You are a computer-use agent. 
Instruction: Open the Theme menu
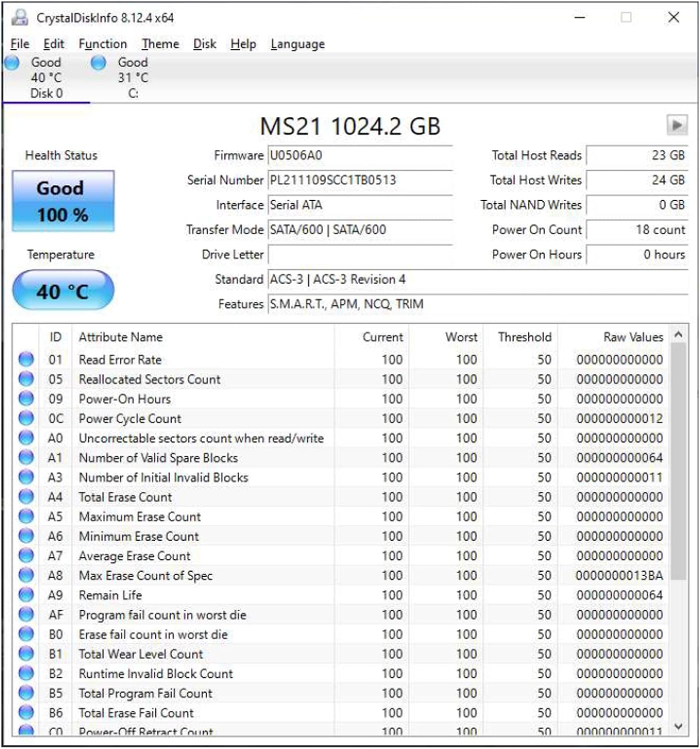click(160, 44)
